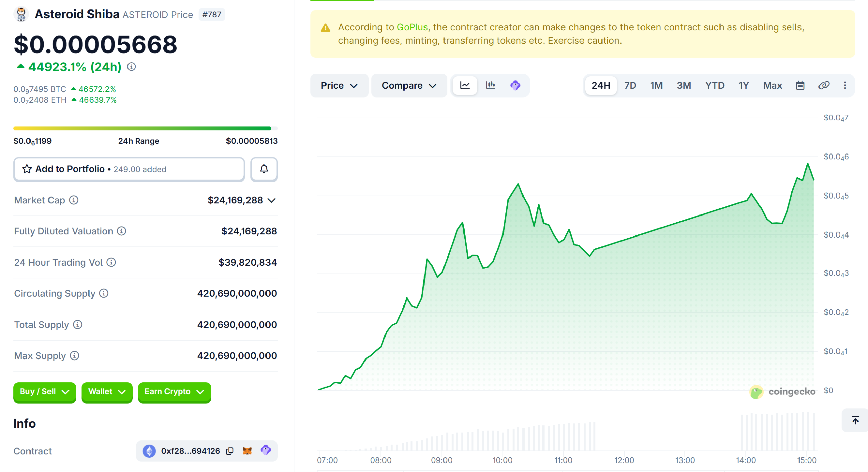Viewport: 868px width, 472px height.
Task: Click the Buy / Sell button
Action: [44, 392]
